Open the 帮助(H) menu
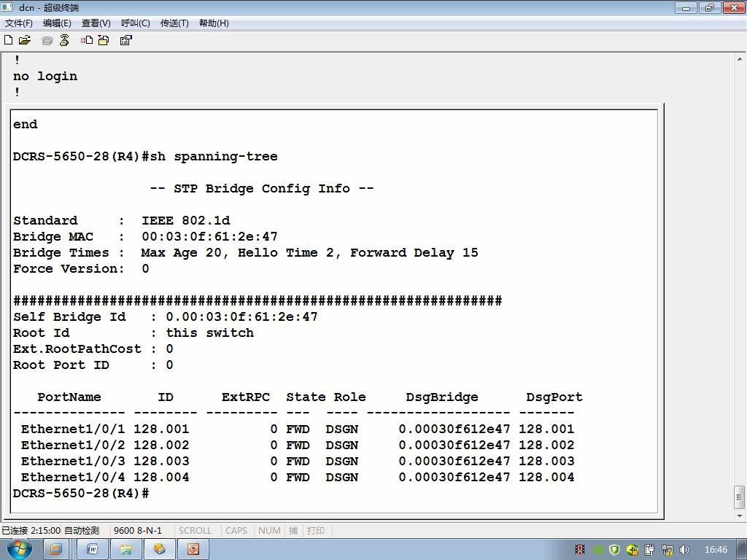747x560 pixels. pyautogui.click(x=214, y=23)
